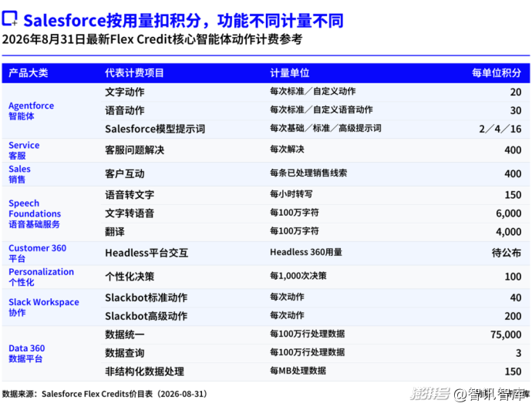
Task: Click the "400" value in the Sales row
Action: coord(513,174)
